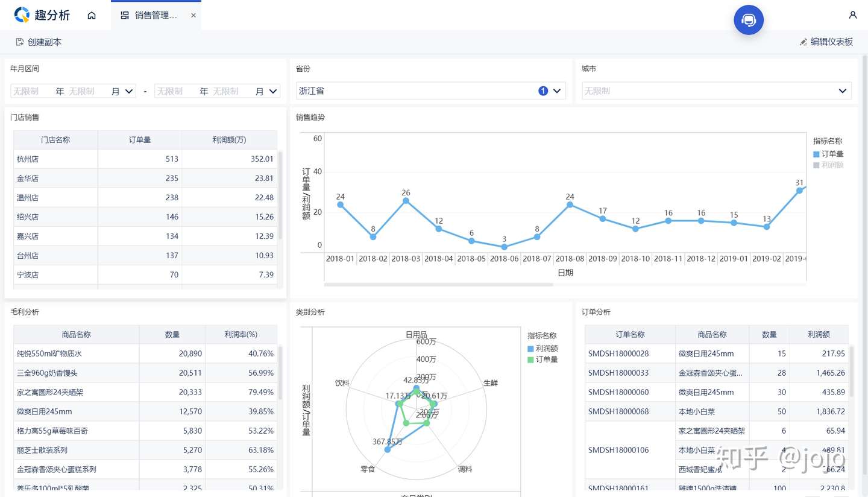Click the 2018-03 data point labeled 26

pos(406,200)
